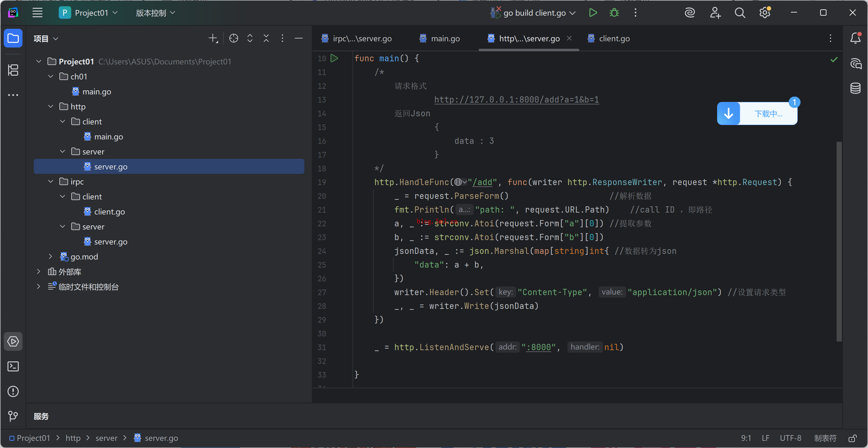The image size is (868, 448).
Task: Open editor tabs options menu
Action: click(830, 38)
